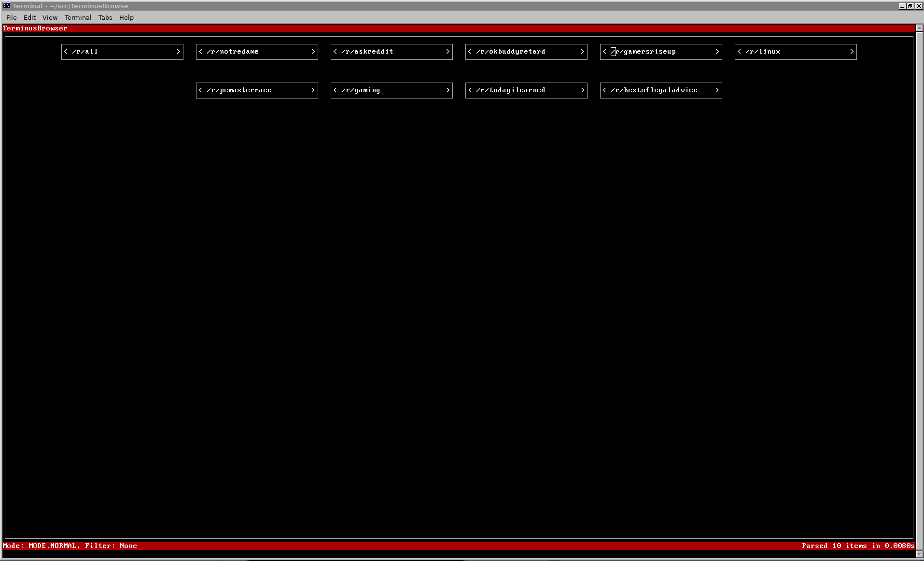Click right angle bracket of /r/okbuddyretard

click(582, 52)
